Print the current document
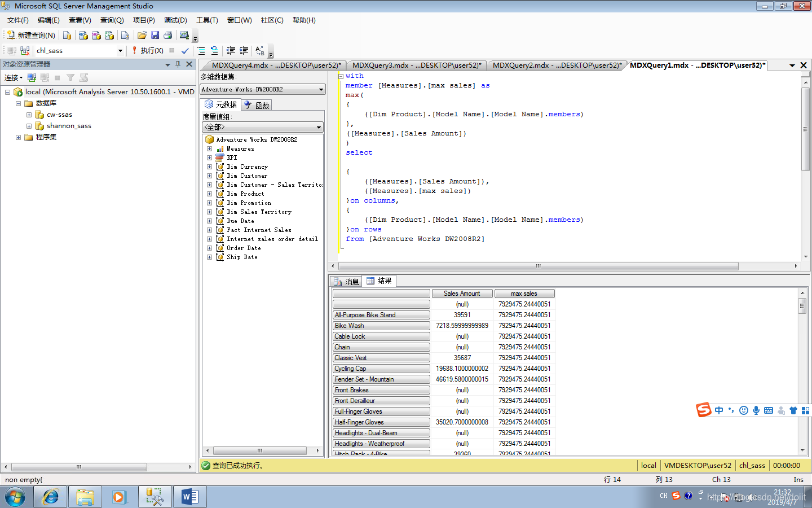 click(168, 35)
